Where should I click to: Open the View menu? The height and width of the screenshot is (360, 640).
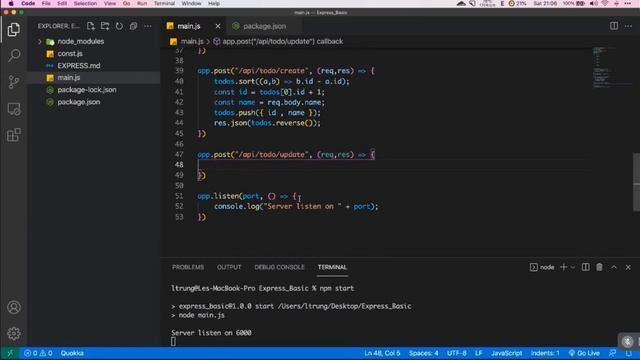coord(110,3)
